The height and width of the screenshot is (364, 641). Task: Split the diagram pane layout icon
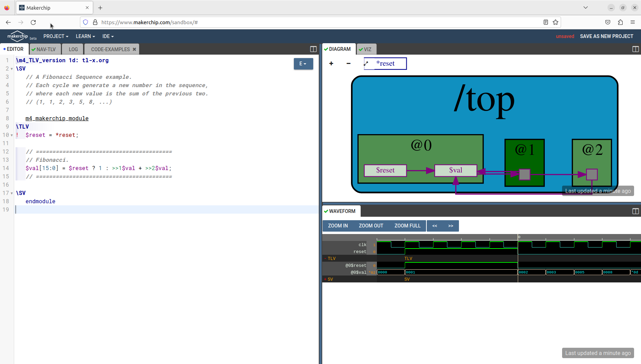coord(635,49)
